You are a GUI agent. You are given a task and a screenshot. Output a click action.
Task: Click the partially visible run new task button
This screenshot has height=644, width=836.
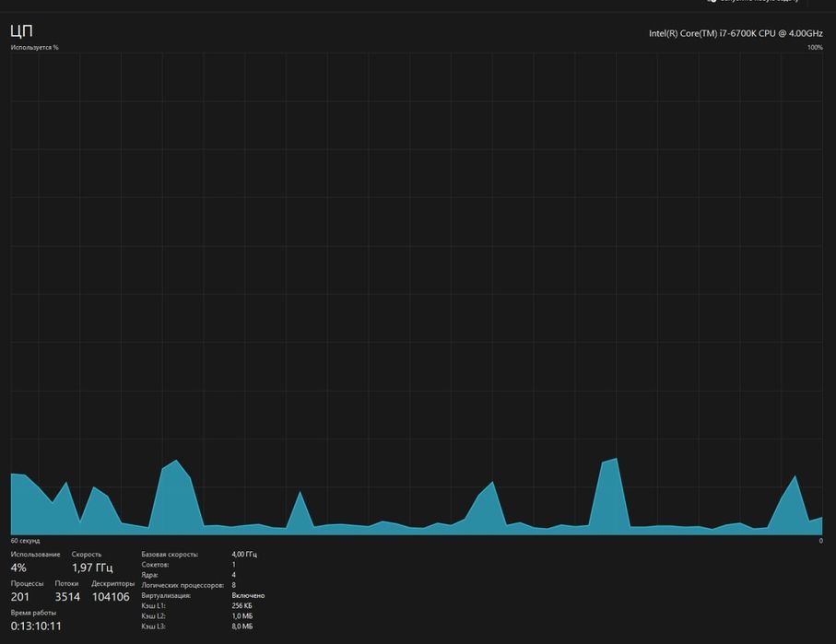pyautogui.click(x=753, y=2)
